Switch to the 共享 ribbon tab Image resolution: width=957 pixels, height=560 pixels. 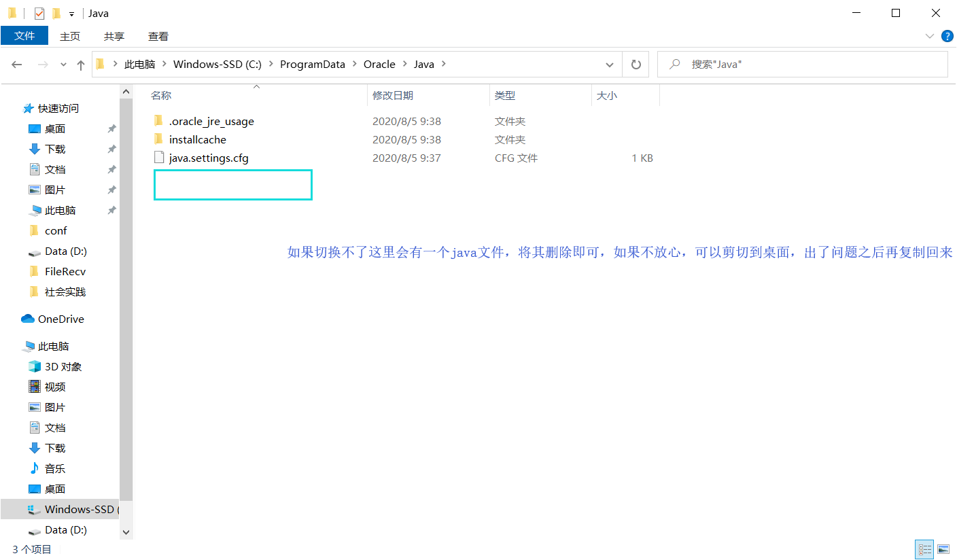tap(114, 36)
